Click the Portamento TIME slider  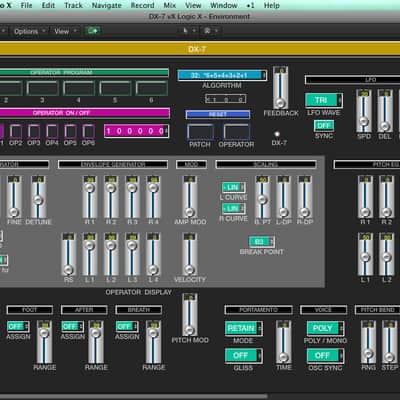pyautogui.click(x=283, y=342)
